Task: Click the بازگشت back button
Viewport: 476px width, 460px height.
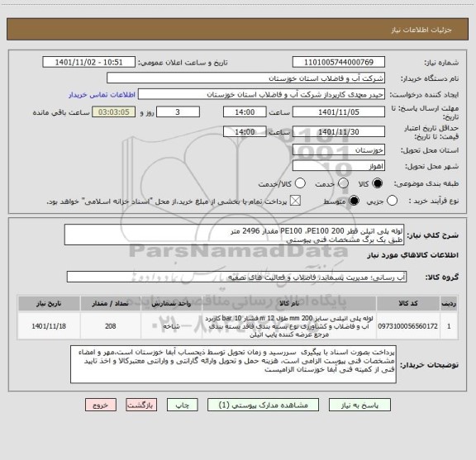Action: click(x=141, y=405)
